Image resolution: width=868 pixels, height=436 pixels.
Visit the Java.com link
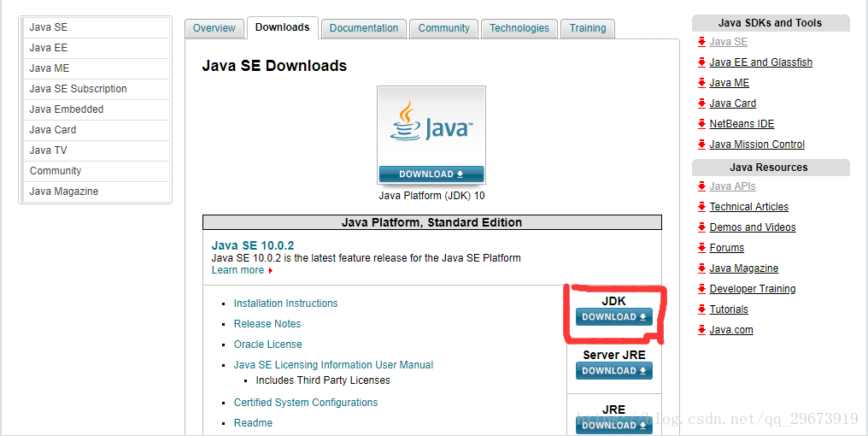coord(731,330)
